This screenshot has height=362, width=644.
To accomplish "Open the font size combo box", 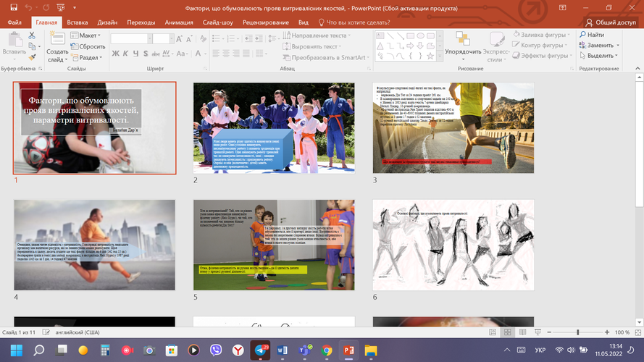I will [x=163, y=39].
